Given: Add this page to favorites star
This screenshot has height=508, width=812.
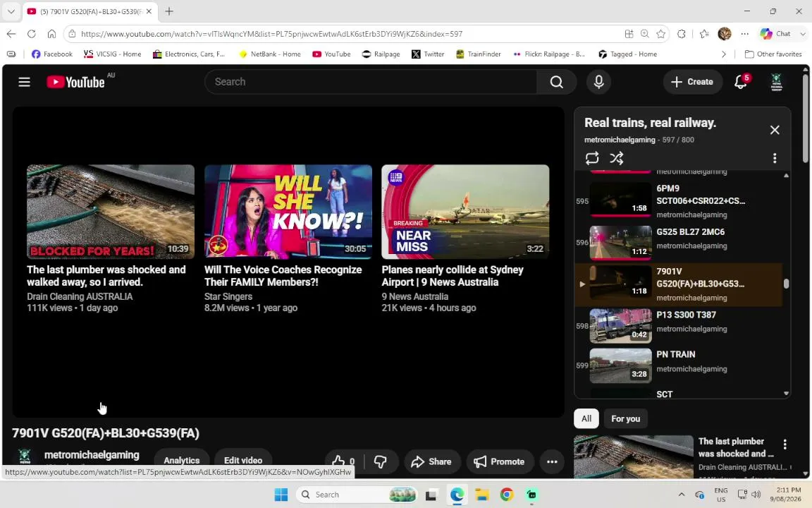Looking at the screenshot, I should 660,34.
